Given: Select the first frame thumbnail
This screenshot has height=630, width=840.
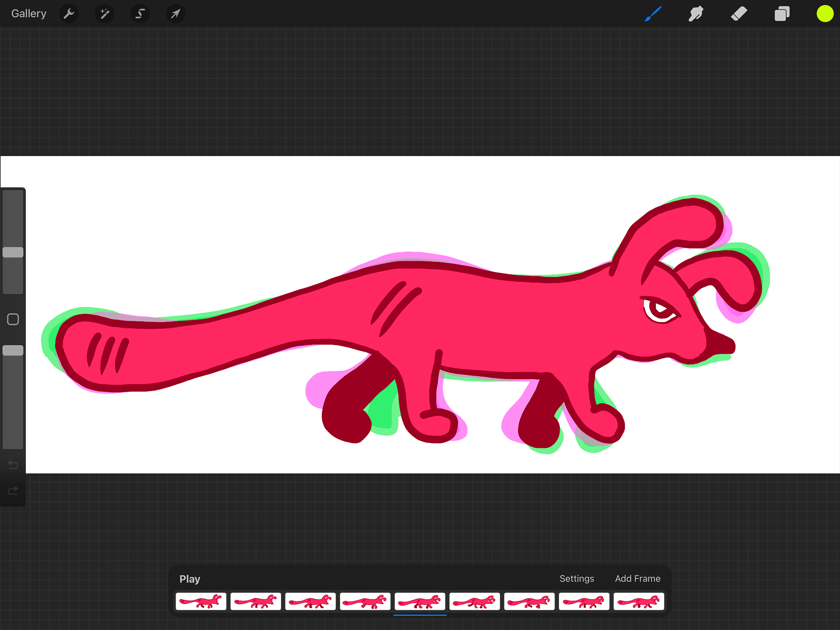Looking at the screenshot, I should point(201,602).
